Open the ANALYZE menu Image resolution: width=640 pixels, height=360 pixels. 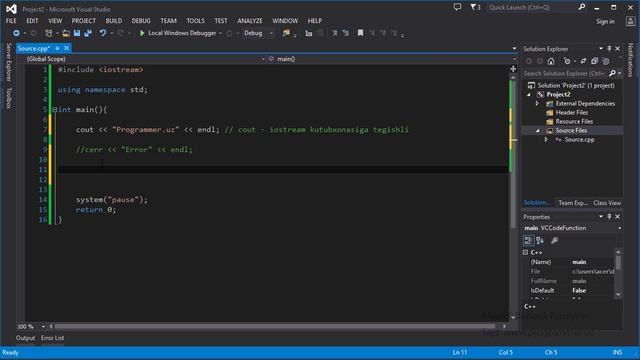(250, 21)
